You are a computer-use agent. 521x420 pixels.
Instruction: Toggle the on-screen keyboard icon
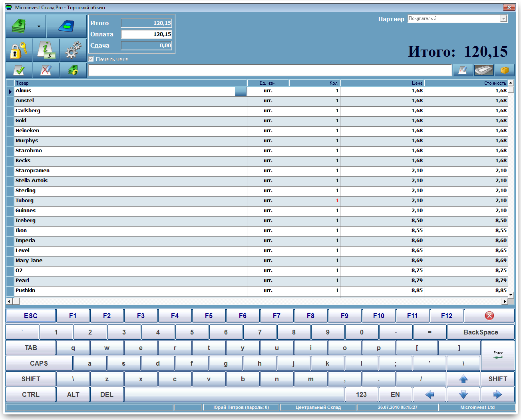(483, 70)
